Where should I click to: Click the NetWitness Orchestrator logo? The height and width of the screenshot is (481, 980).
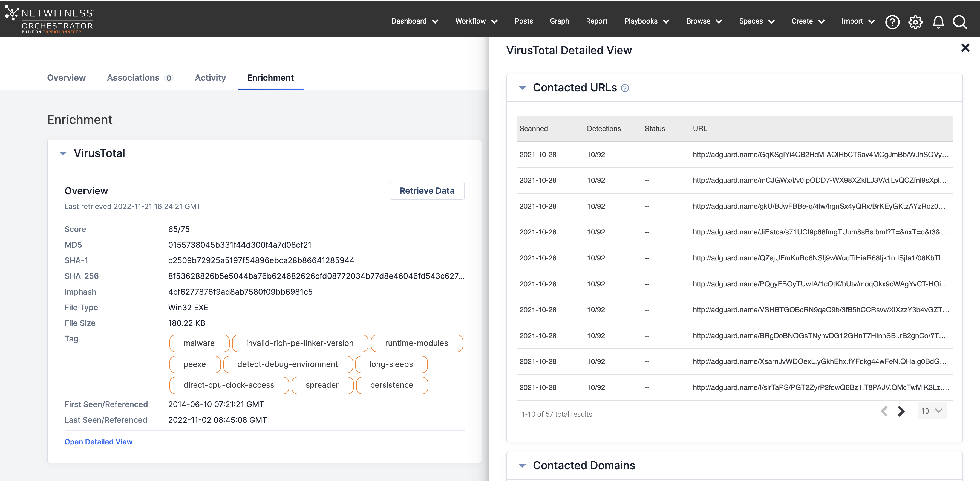[49, 20]
